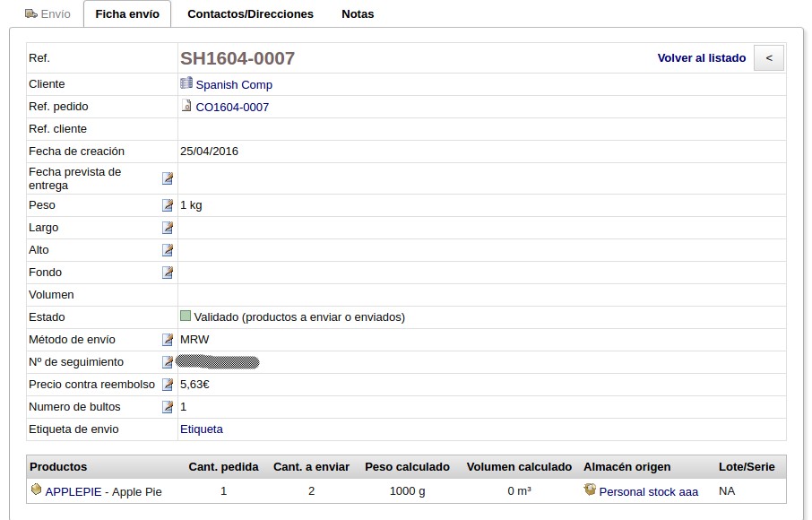
Task: Click the NA Lote/Serie cell
Action: click(727, 491)
